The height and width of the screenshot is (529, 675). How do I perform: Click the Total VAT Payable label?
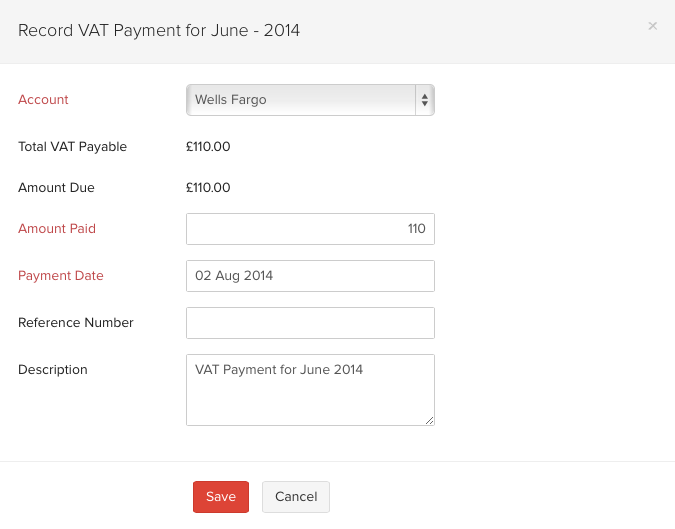pyautogui.click(x=73, y=147)
